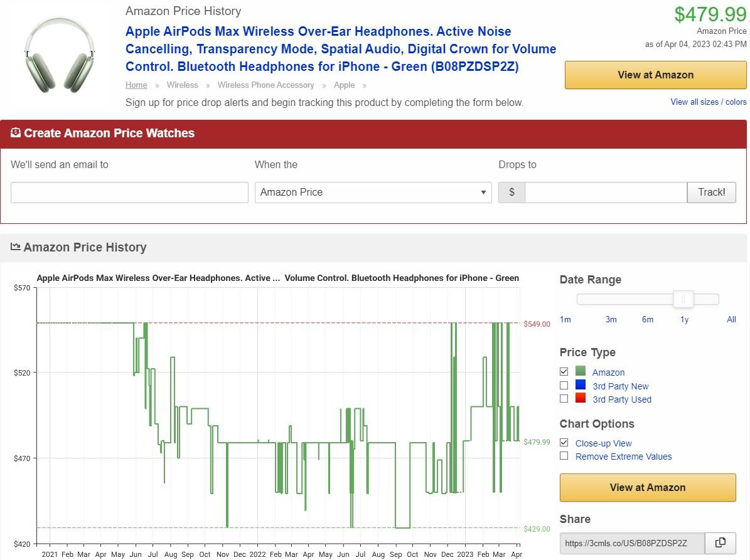The image size is (750, 560).
Task: Enable the 3rd Party Used checkbox
Action: (x=564, y=398)
